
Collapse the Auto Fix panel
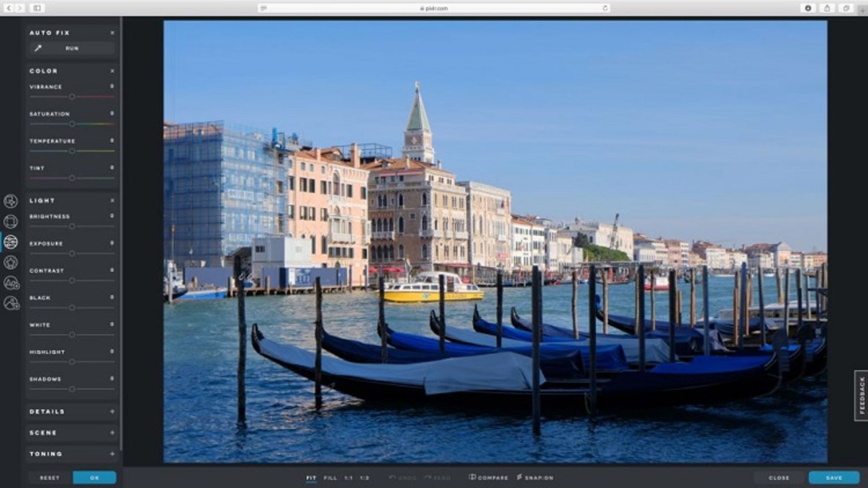(112, 33)
